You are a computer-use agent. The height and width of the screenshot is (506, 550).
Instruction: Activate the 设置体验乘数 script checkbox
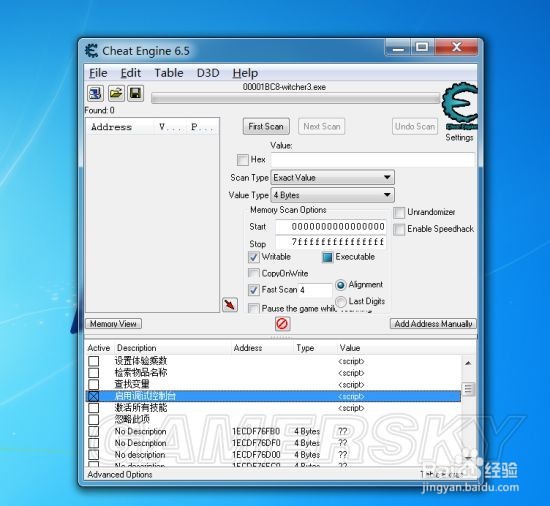[94, 361]
